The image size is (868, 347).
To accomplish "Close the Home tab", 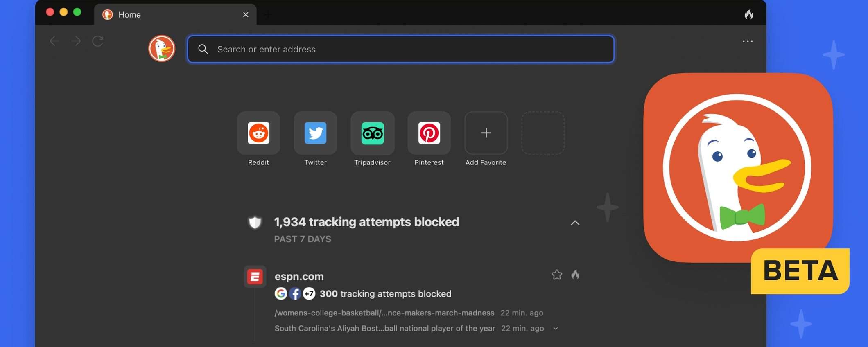I will coord(246,15).
